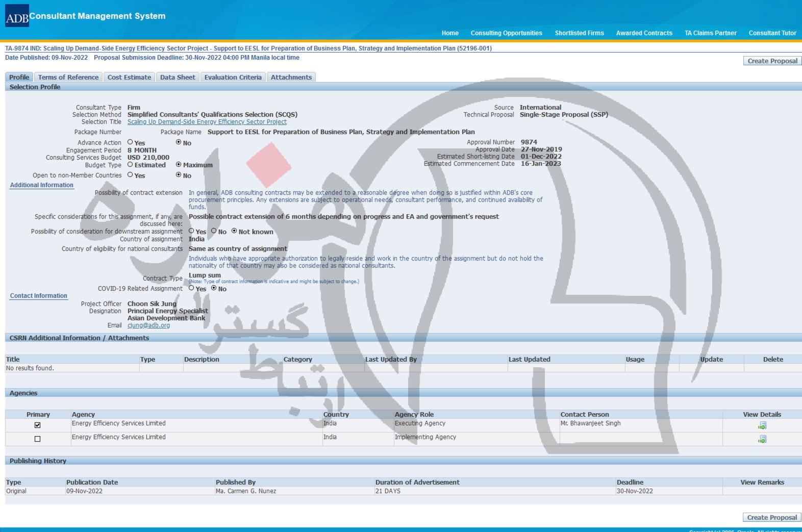This screenshot has width=802, height=532.
Task: Select contact person Mr. Bhawanjeet Singh
Action: [591, 423]
